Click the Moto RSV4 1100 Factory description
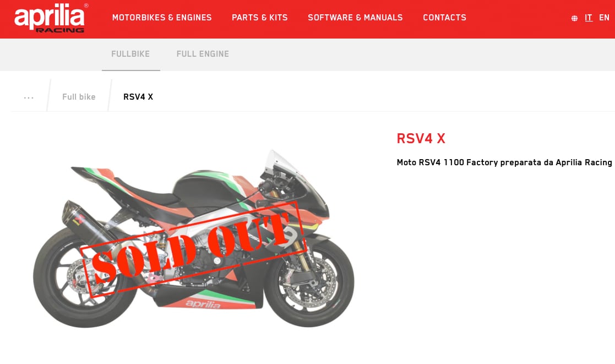Image resolution: width=615 pixels, height=364 pixels. tap(504, 162)
